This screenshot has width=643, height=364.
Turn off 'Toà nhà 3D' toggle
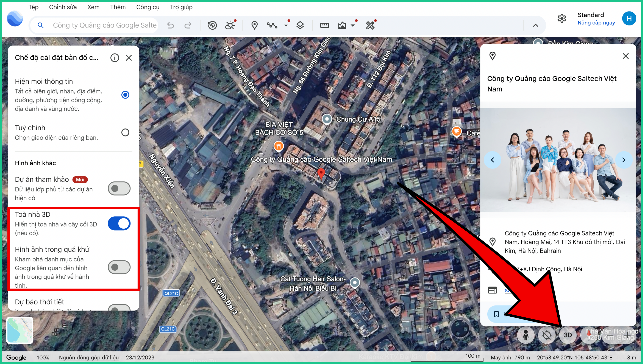coord(119,223)
